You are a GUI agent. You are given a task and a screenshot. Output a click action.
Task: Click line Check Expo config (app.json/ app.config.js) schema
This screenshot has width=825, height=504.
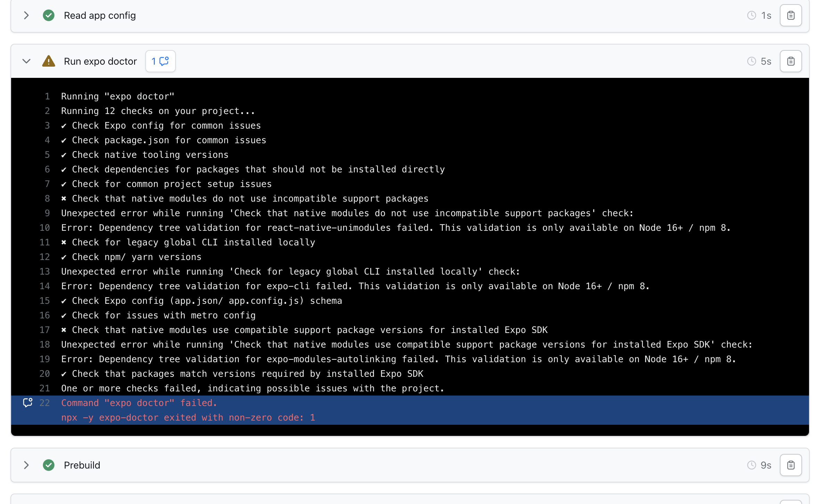pos(202,301)
